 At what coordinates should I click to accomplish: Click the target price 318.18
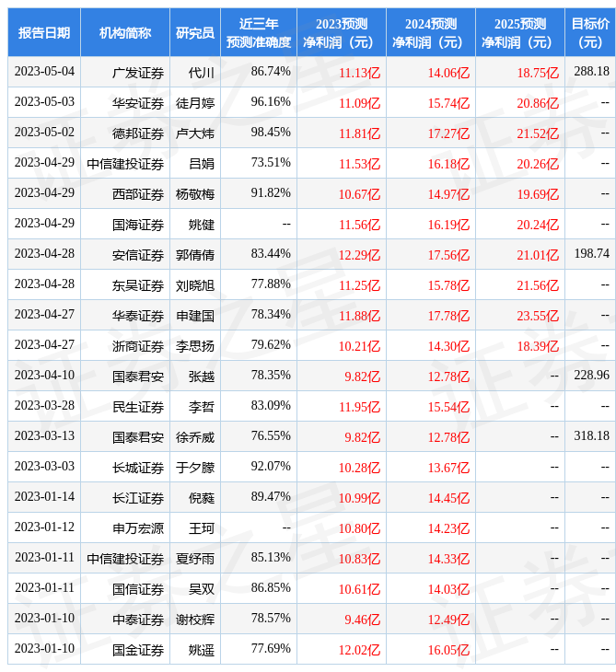click(x=591, y=435)
